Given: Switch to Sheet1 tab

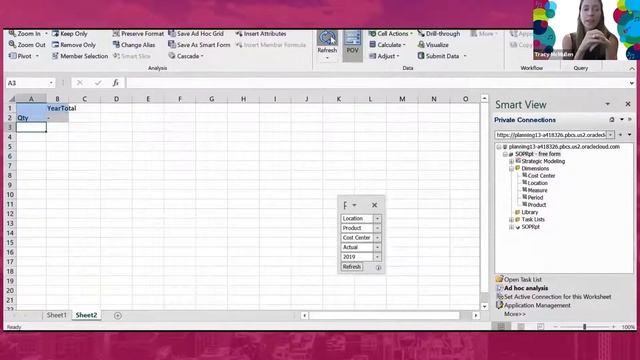Looking at the screenshot, I should (56, 315).
